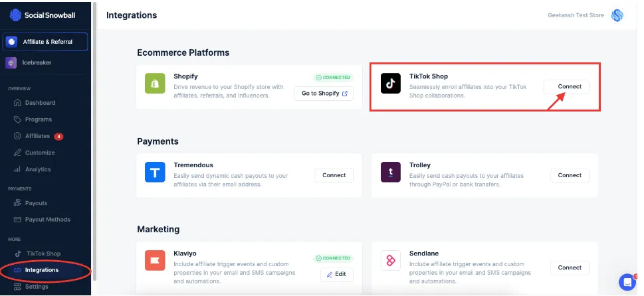
Task: Click the TikTok Shop card logo
Action: pos(391,83)
